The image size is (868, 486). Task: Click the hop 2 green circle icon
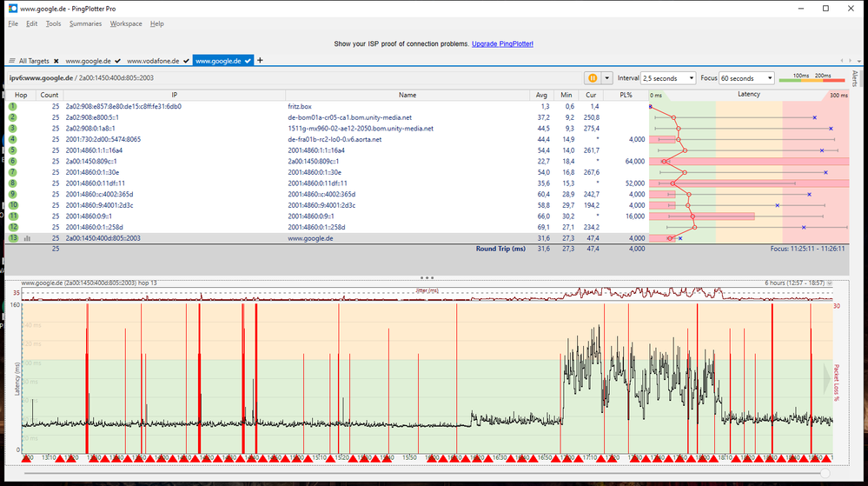pyautogui.click(x=13, y=117)
